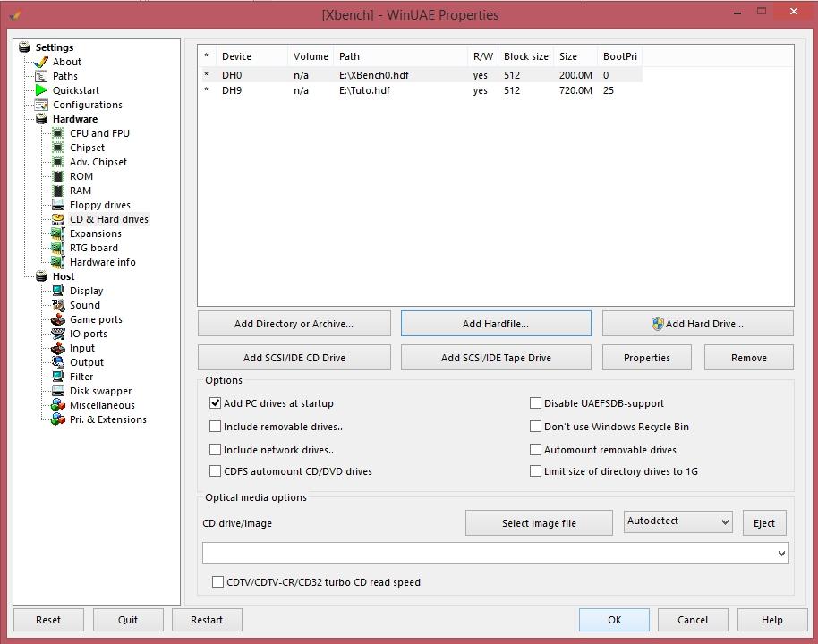The height and width of the screenshot is (644, 818).
Task: Click the RAM chip icon
Action: pyautogui.click(x=58, y=191)
